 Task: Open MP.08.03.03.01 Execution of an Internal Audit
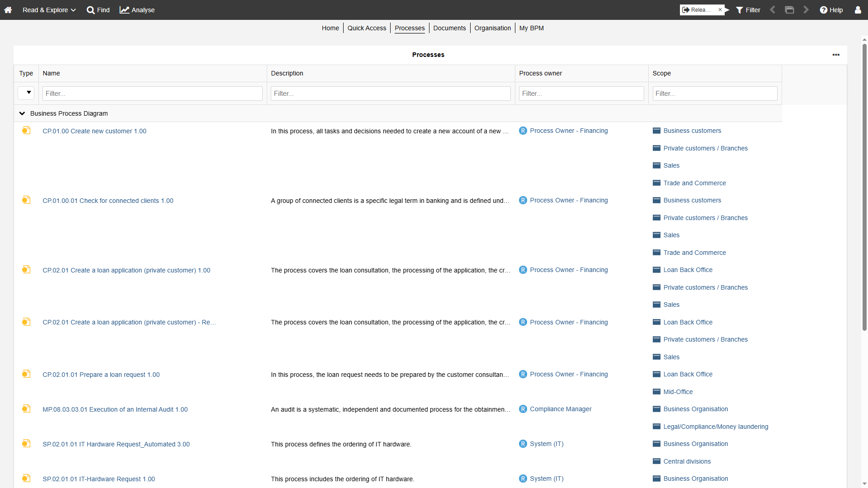(x=115, y=409)
